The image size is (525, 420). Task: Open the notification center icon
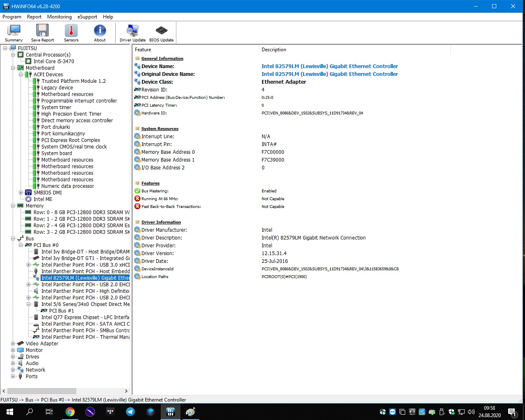coord(512,412)
